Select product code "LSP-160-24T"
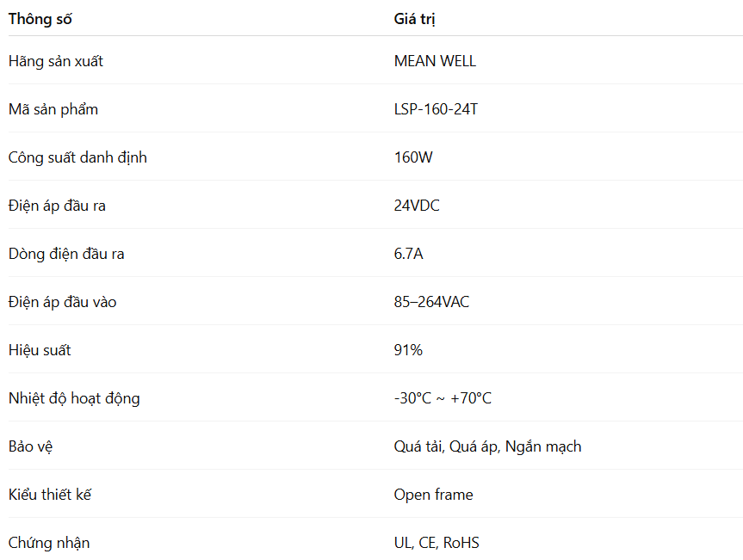The height and width of the screenshot is (560, 743). 436,109
